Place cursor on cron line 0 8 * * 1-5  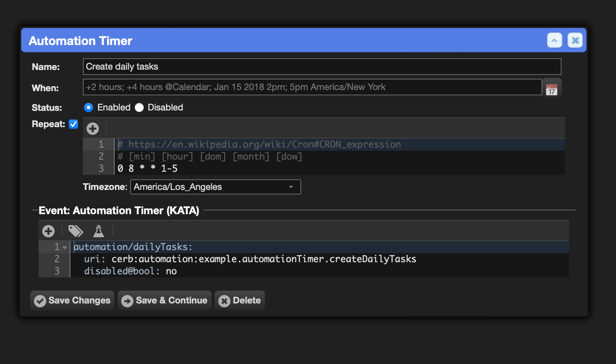tap(339, 168)
